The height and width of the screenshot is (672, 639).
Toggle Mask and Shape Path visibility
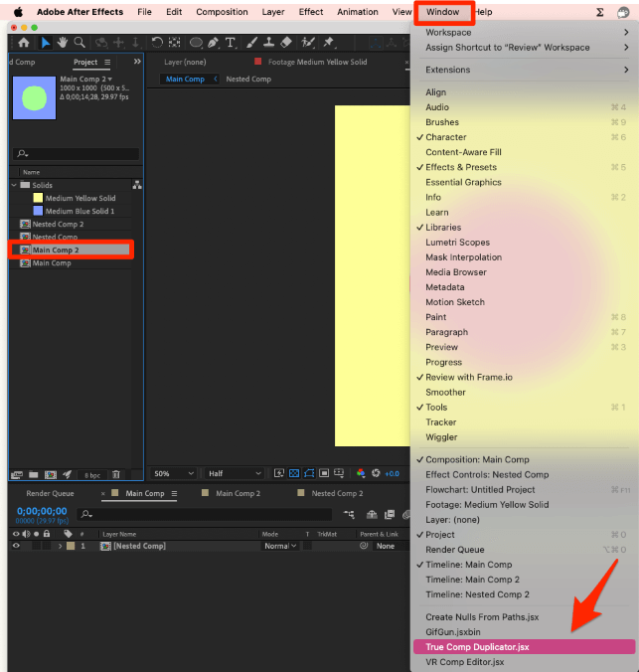pos(309,473)
